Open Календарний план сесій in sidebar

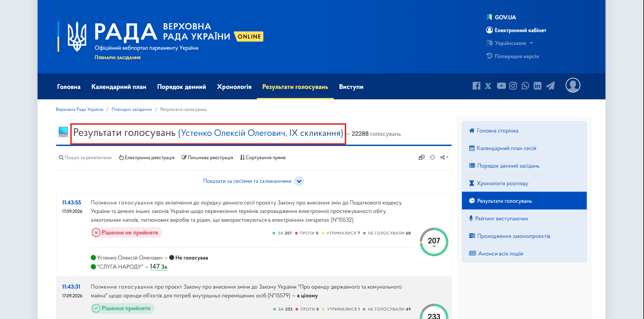click(x=524, y=148)
